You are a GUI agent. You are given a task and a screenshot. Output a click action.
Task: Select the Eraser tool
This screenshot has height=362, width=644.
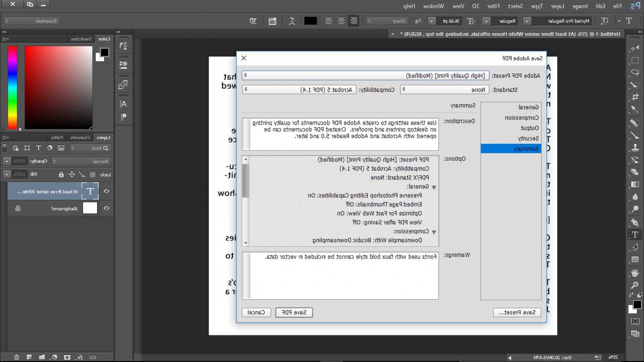coord(635,172)
